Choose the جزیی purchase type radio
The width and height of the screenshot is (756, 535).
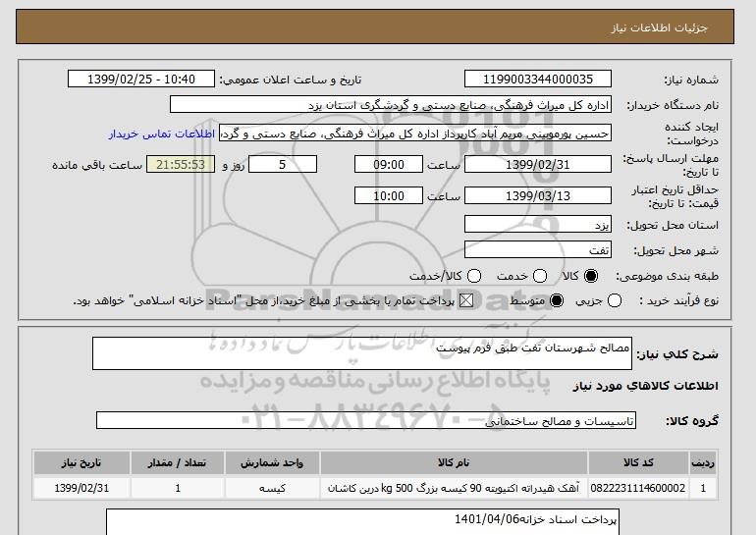pos(615,300)
